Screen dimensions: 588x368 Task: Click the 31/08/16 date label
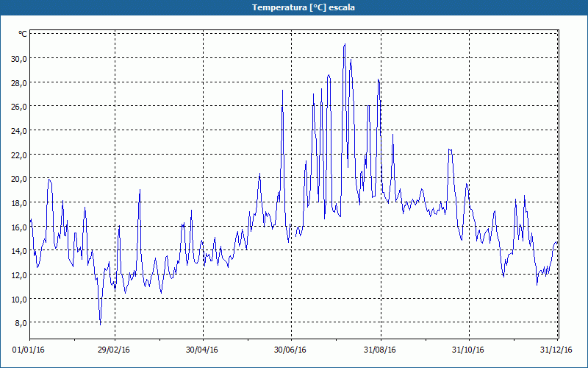379,350
